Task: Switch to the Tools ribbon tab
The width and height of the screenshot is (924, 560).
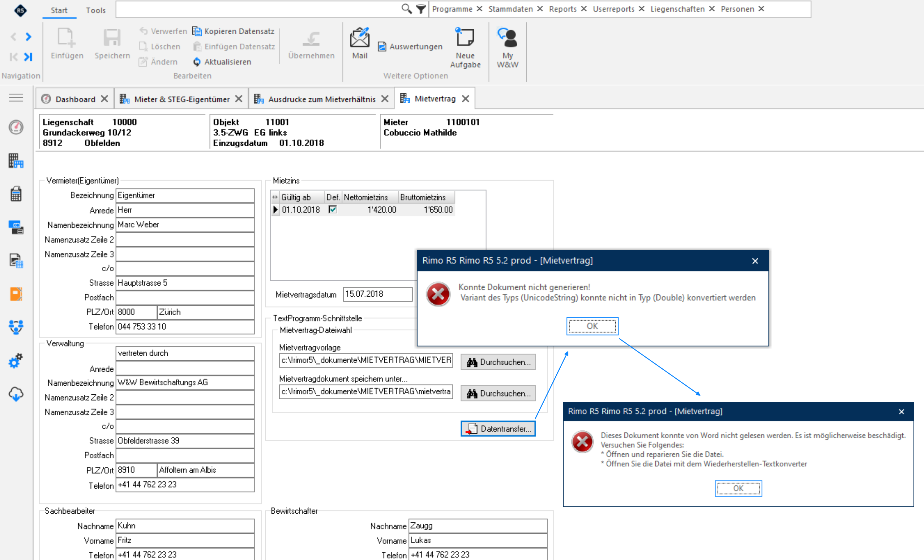Action: 96,10
